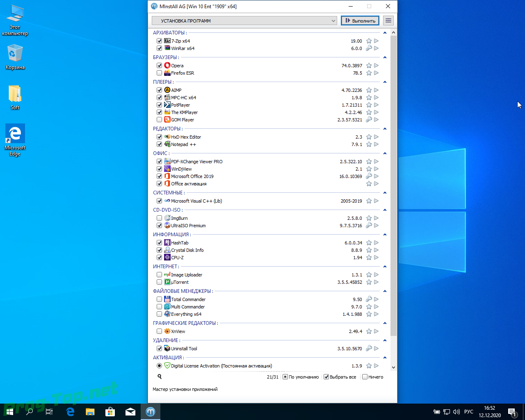Viewport: 525px width, 420px height.
Task: Select Digital License Activation radio button
Action: pyautogui.click(x=159, y=366)
